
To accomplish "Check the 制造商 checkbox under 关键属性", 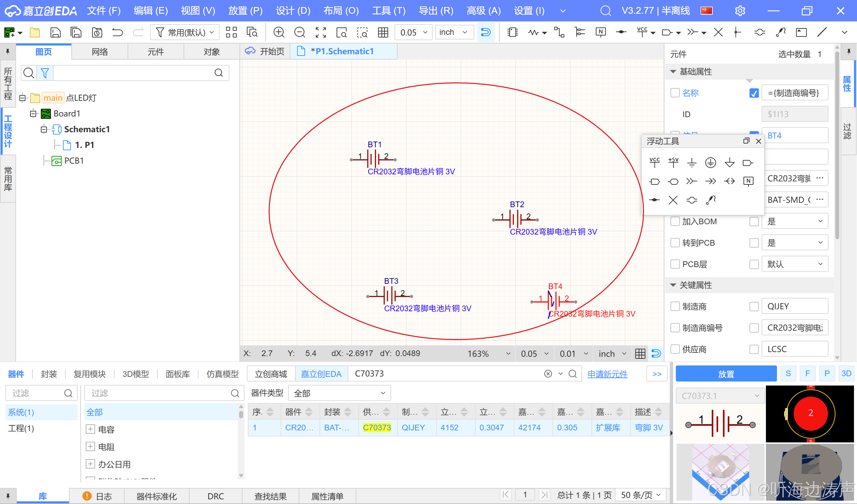I will click(x=675, y=306).
